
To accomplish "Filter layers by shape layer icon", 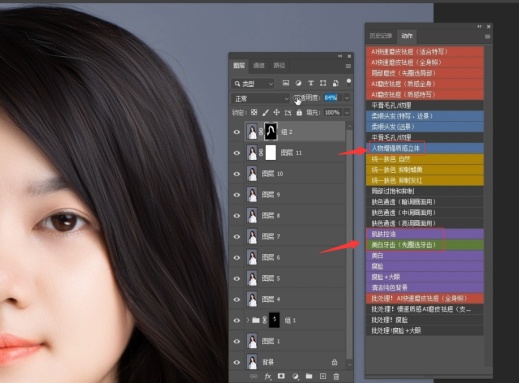I will [323, 83].
